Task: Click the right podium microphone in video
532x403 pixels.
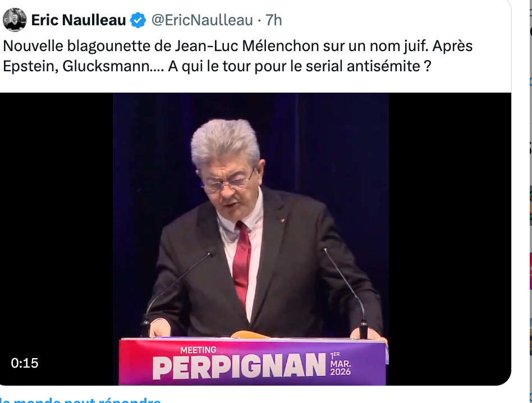Action: [345, 292]
